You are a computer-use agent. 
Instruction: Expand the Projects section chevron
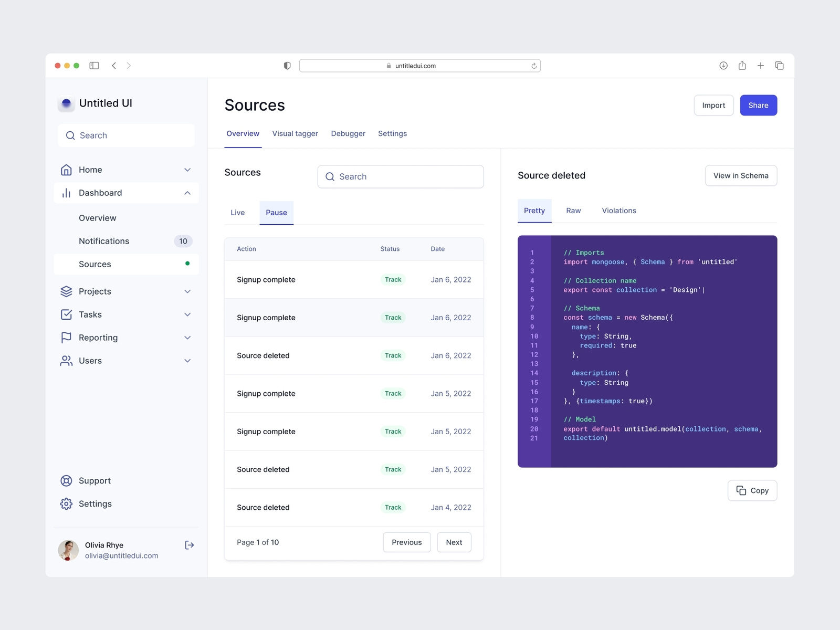click(187, 291)
